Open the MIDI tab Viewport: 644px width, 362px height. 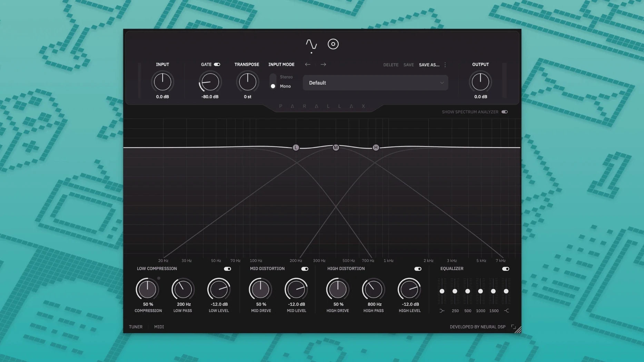coord(159,327)
